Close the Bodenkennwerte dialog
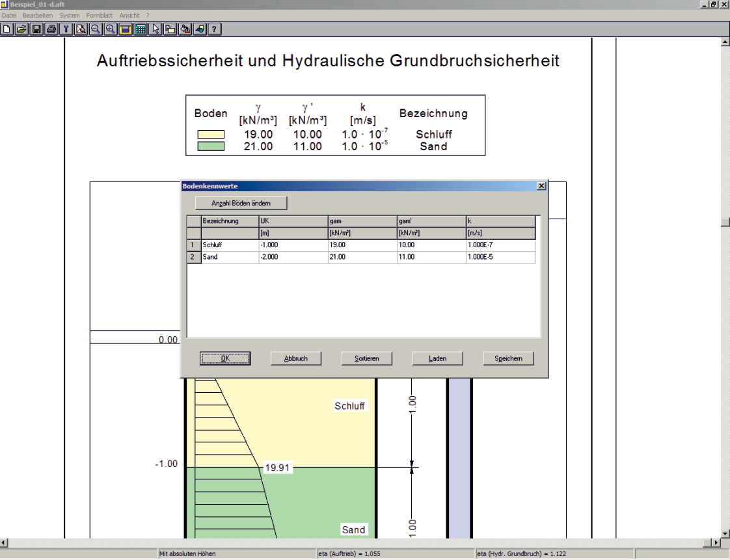Screen dimensions: 730x560 (541, 186)
